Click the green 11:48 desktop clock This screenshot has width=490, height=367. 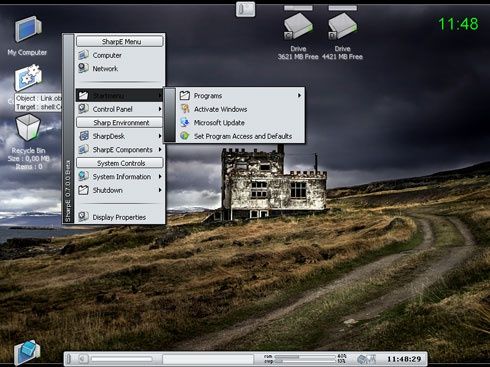(458, 24)
